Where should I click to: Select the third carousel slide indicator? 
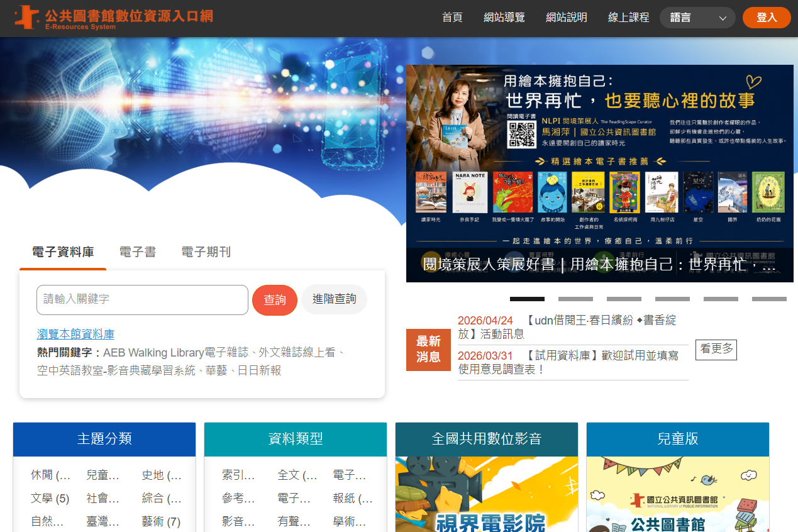click(x=624, y=299)
